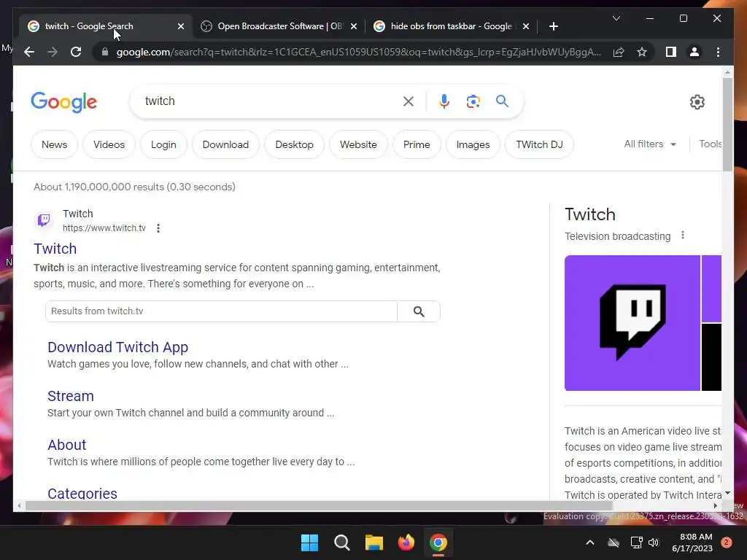
Task: Open File Explorer from taskbar
Action: pos(374,542)
